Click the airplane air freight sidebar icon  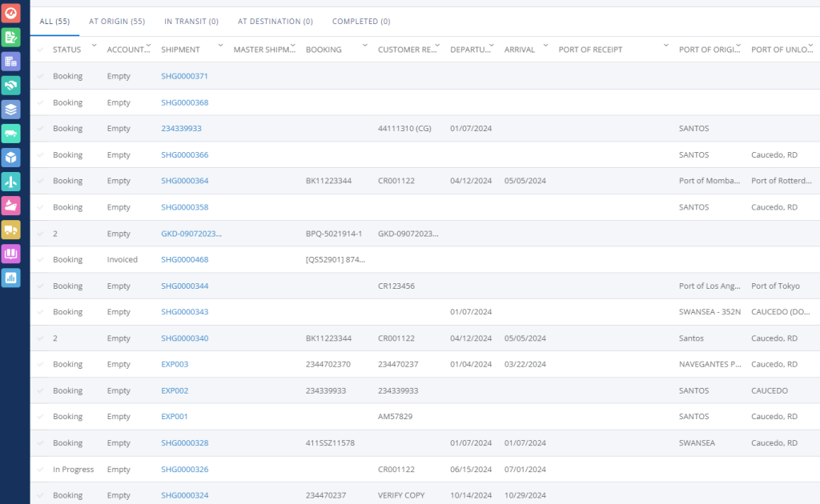[x=11, y=182]
